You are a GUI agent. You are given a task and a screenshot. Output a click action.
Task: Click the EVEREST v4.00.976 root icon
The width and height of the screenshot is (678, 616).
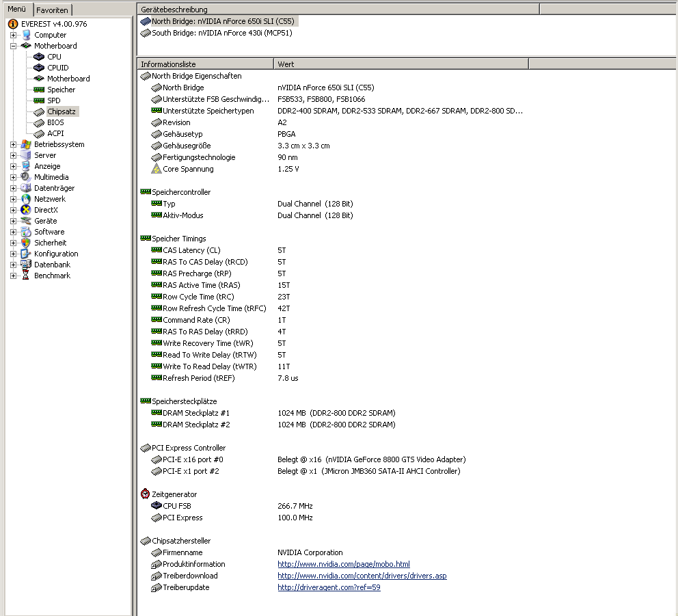pos(13,24)
